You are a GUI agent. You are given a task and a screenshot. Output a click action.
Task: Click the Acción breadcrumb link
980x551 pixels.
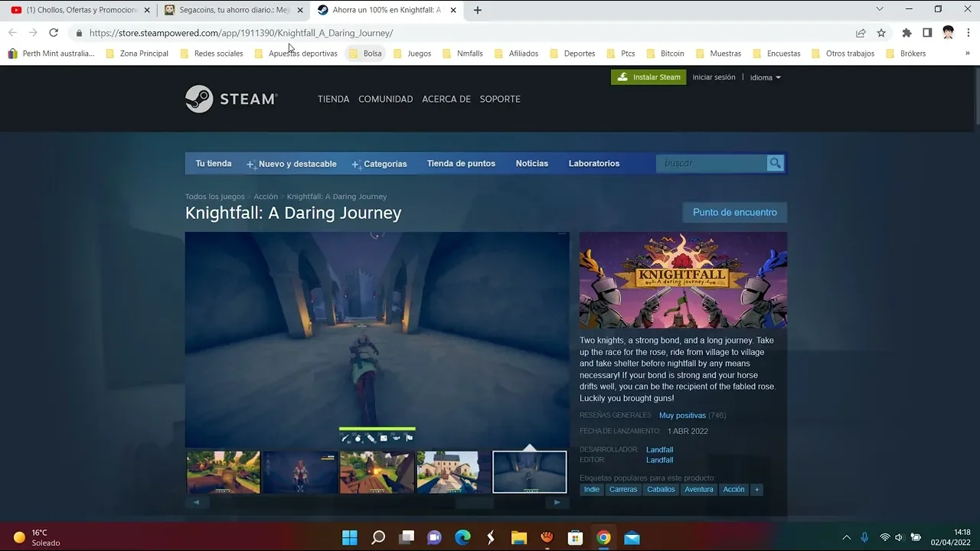(266, 197)
